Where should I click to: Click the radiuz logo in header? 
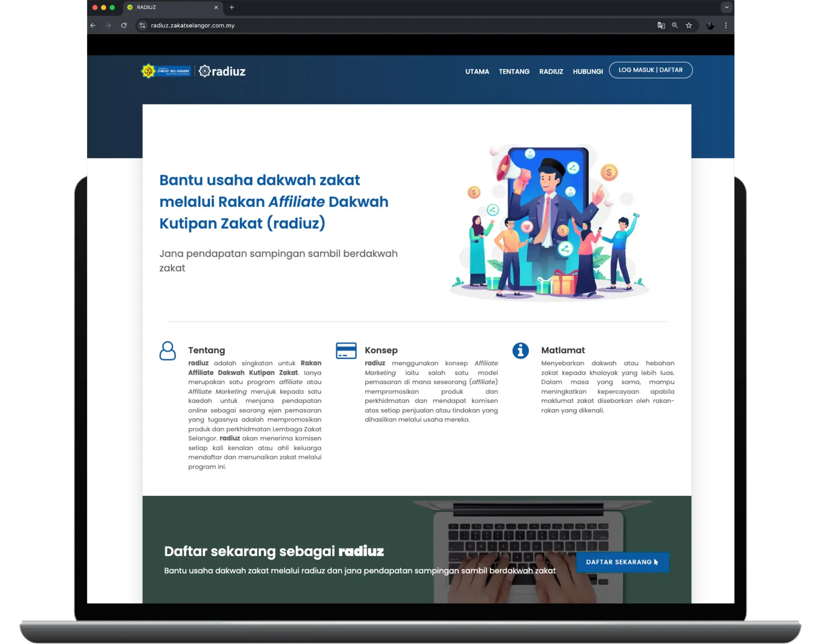[222, 71]
